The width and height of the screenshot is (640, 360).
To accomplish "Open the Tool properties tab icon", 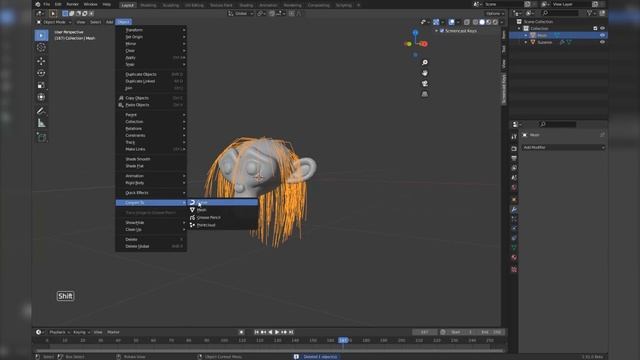I will 514,136.
